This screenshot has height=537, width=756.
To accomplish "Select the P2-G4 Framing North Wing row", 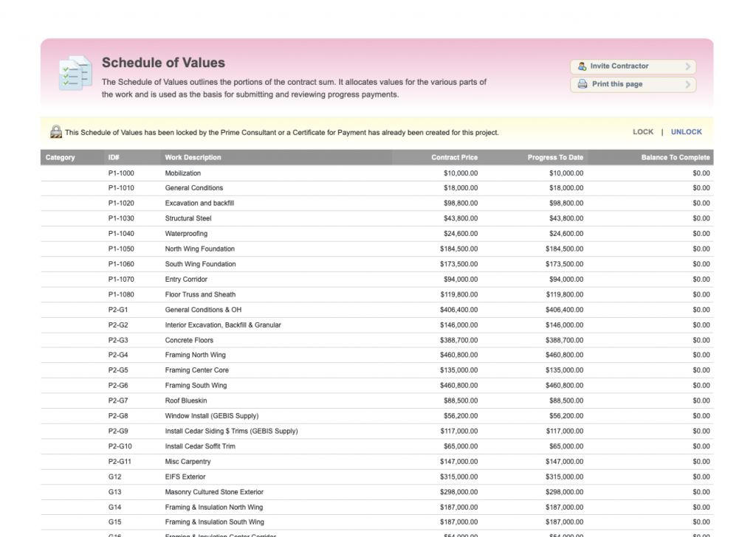I will click(377, 355).
